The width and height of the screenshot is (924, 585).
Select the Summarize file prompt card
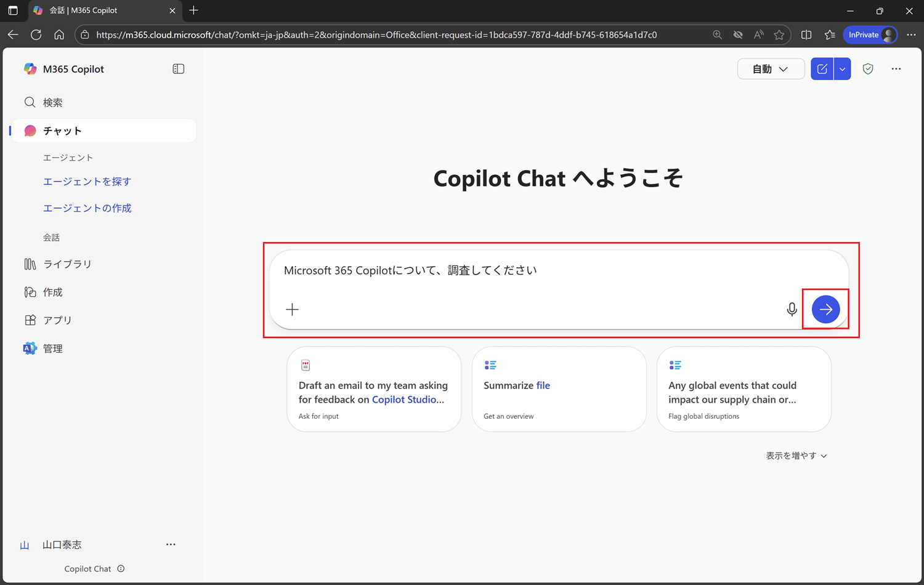[x=559, y=389]
